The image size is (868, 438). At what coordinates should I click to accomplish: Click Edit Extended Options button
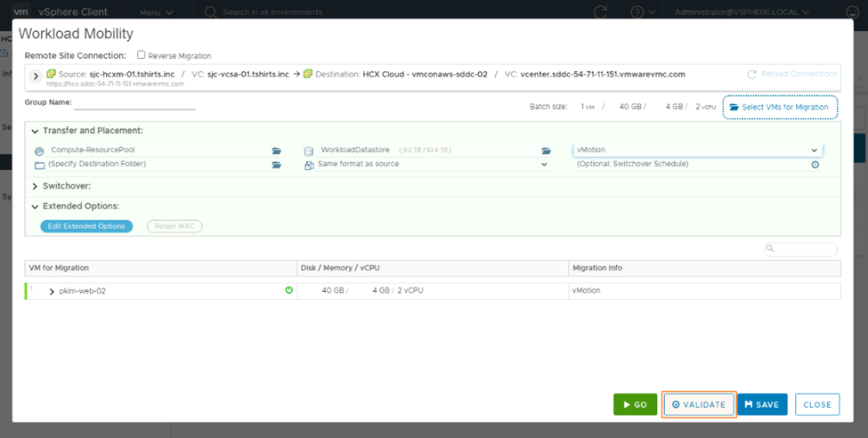click(x=86, y=226)
